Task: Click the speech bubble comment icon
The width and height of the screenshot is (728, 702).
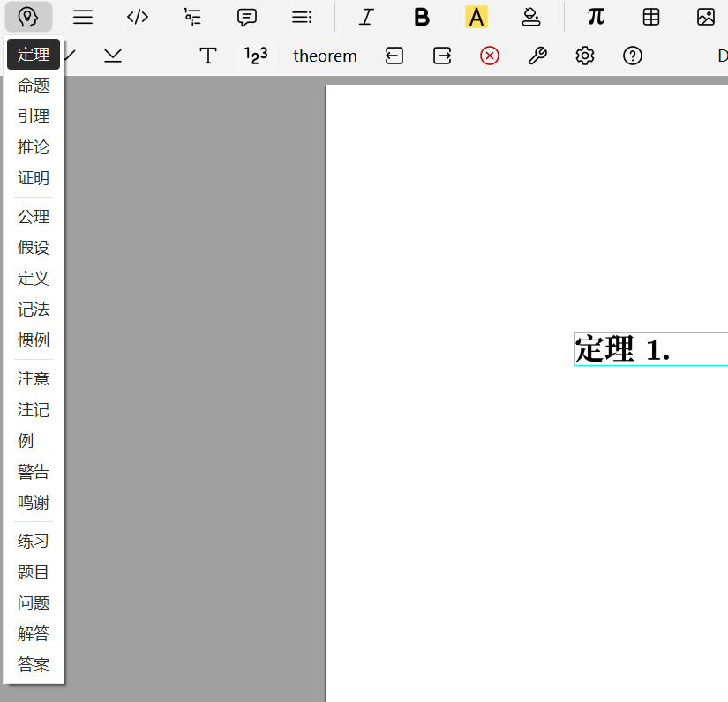Action: pos(247,17)
